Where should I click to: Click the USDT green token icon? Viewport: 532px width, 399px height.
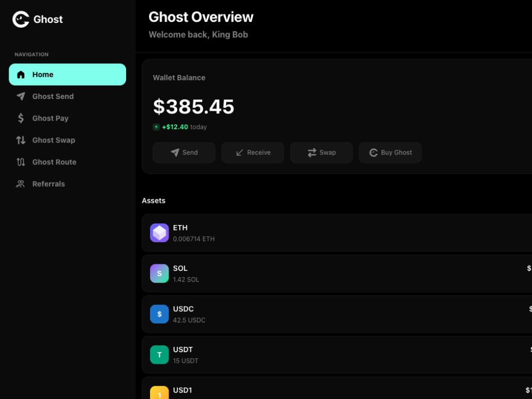click(x=160, y=355)
